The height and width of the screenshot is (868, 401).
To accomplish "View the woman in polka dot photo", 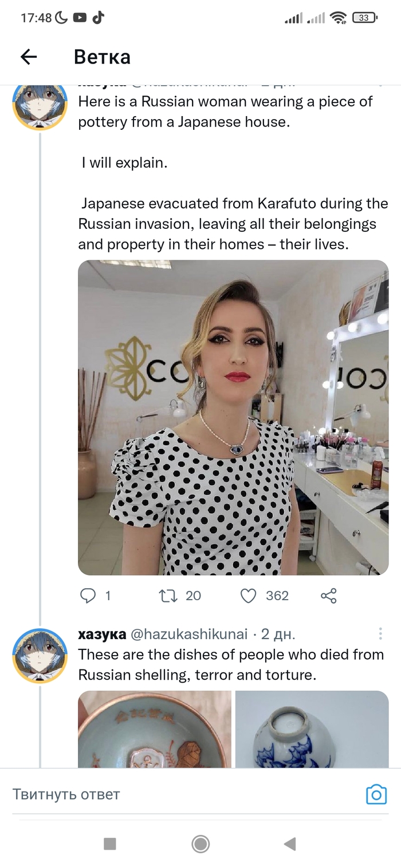I will coord(233,418).
